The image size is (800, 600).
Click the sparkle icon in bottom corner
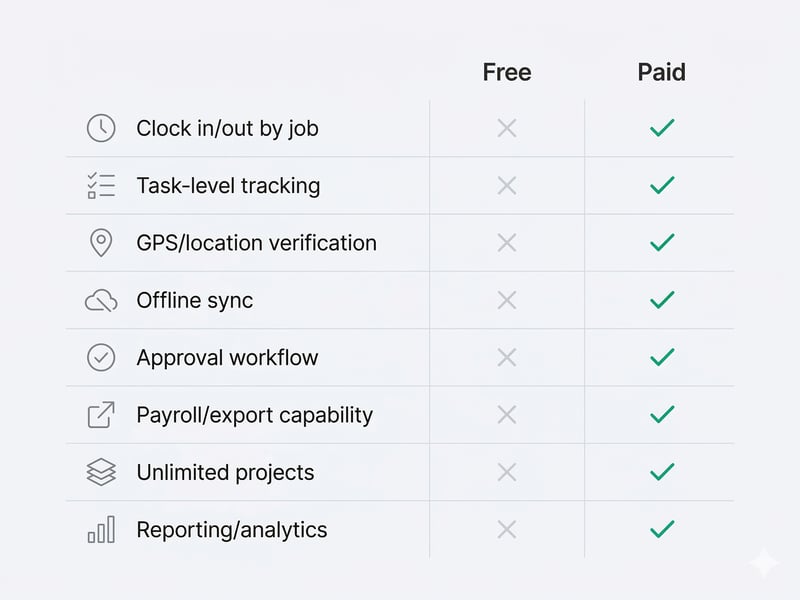pyautogui.click(x=763, y=563)
